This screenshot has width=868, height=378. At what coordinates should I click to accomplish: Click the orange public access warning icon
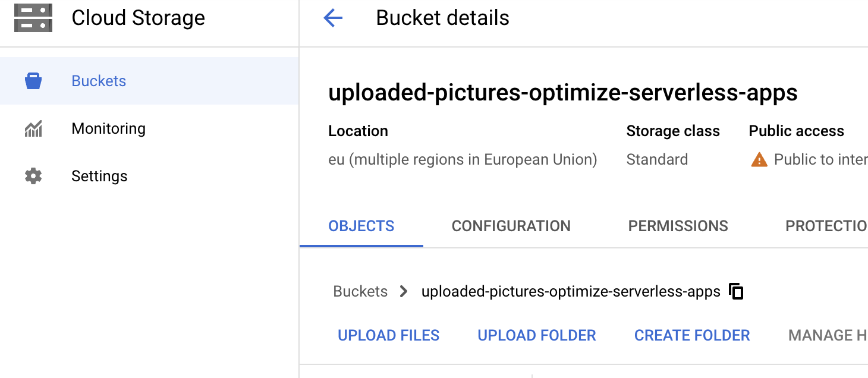tap(759, 160)
